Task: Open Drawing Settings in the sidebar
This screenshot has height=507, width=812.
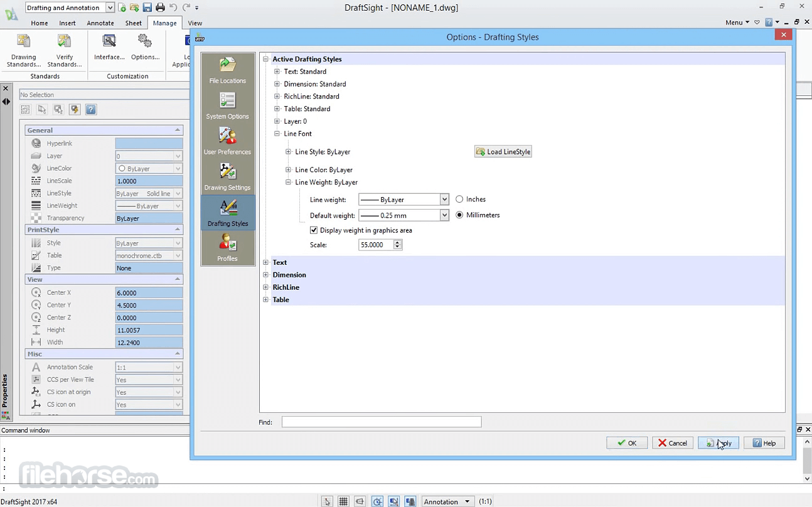Action: pos(227,177)
